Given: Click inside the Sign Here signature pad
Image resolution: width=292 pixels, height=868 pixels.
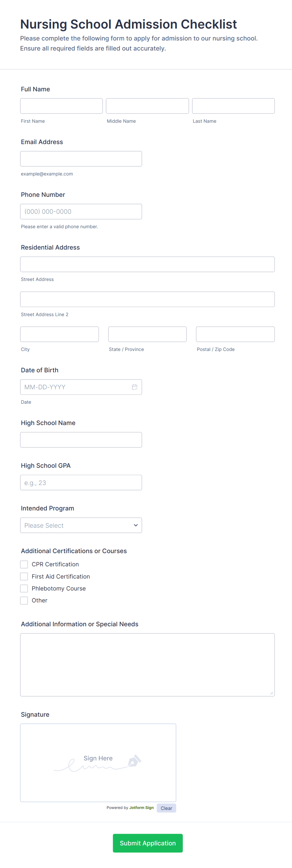Looking at the screenshot, I should pyautogui.click(x=98, y=762).
